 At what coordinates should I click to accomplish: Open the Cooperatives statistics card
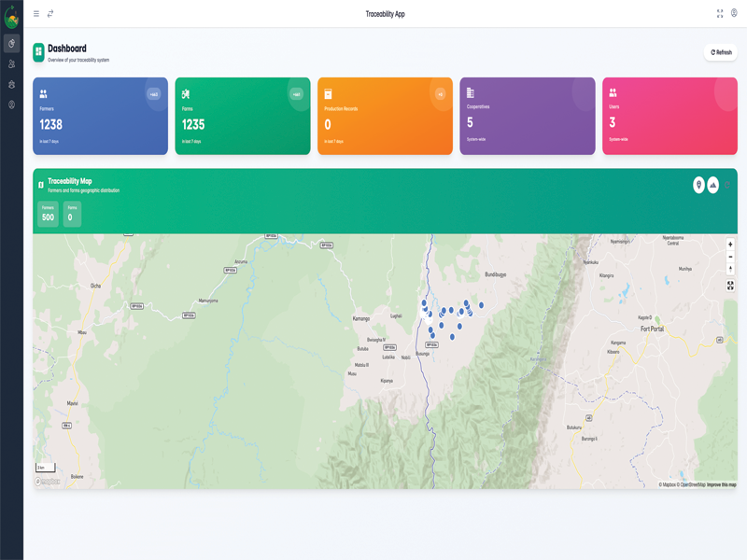pos(527,117)
